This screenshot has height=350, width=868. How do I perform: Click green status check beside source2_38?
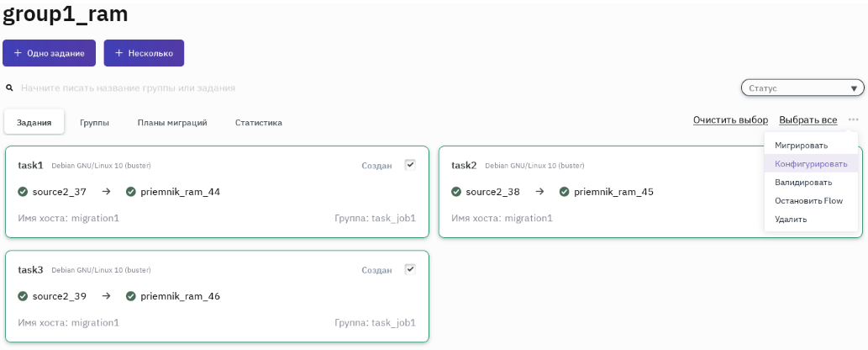click(x=456, y=192)
